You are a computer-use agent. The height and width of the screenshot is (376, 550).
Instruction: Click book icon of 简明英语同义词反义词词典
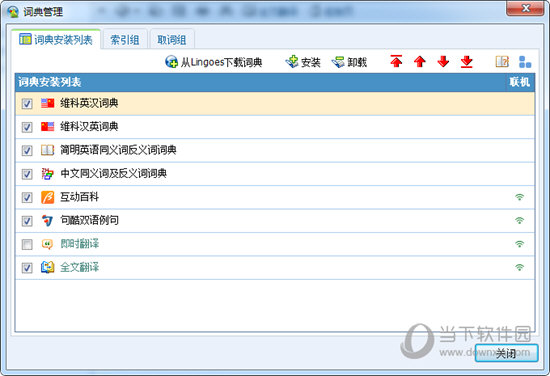pos(47,150)
